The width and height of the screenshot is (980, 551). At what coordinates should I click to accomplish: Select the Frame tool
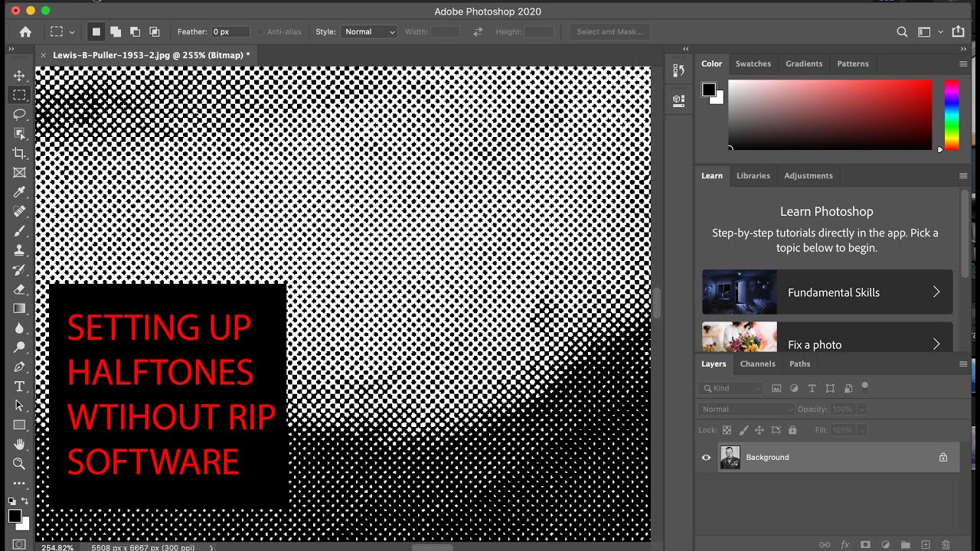point(19,173)
